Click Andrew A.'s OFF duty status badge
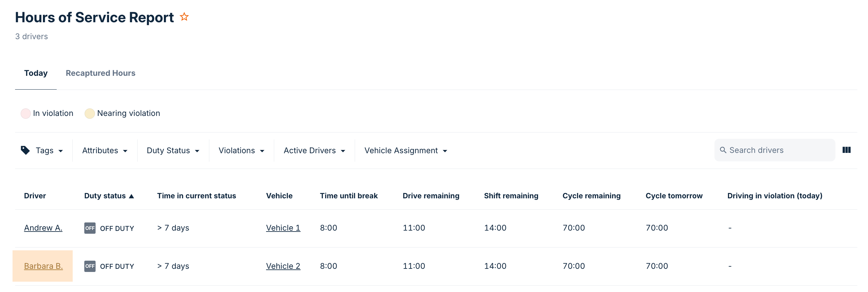 pos(90,228)
